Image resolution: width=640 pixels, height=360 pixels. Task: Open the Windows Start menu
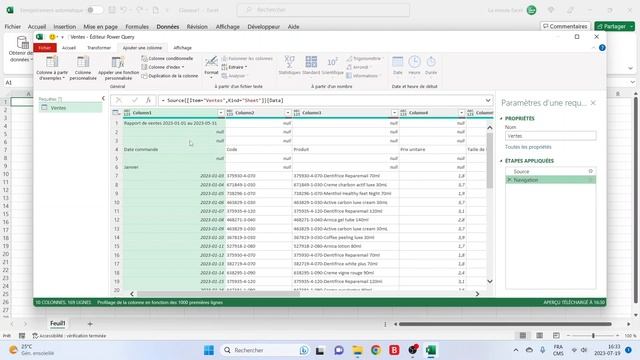pyautogui.click(x=209, y=350)
